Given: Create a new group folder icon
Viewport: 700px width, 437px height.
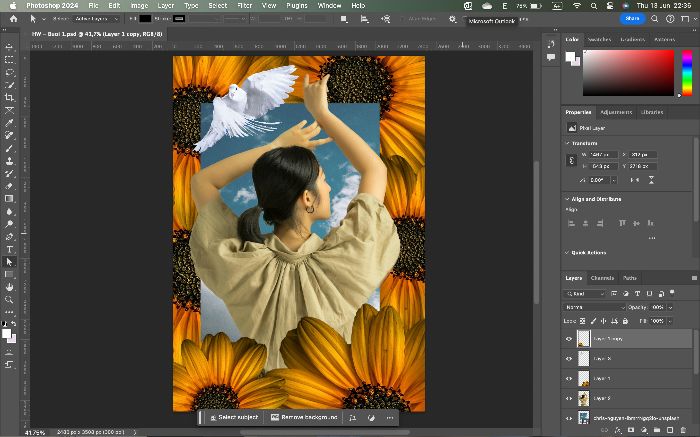Looking at the screenshot, I should click(x=657, y=430).
